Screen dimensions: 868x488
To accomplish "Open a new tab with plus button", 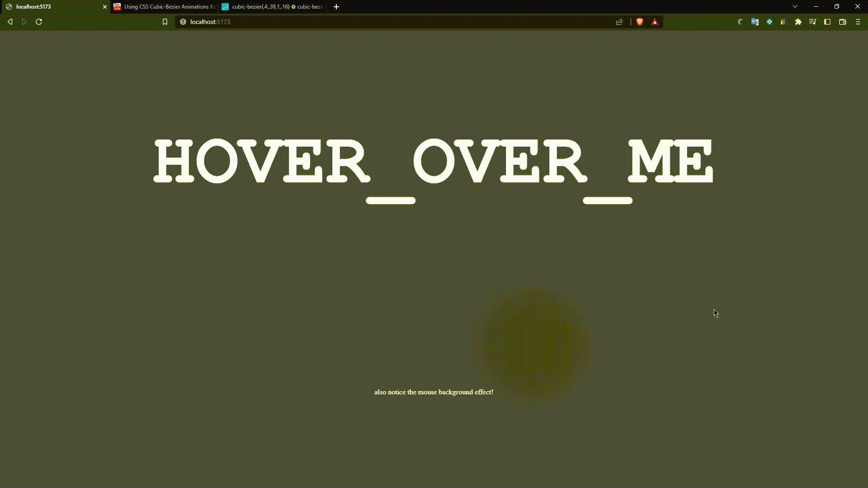I will pos(336,7).
